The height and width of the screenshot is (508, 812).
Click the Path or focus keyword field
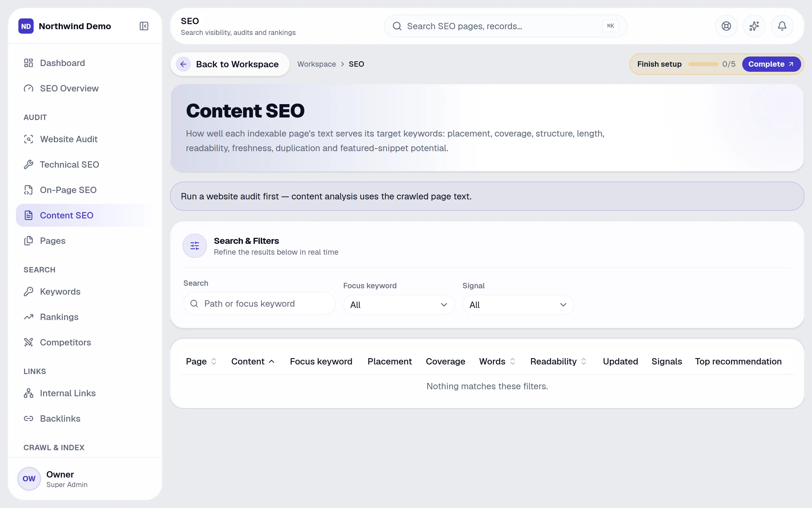coord(259,304)
